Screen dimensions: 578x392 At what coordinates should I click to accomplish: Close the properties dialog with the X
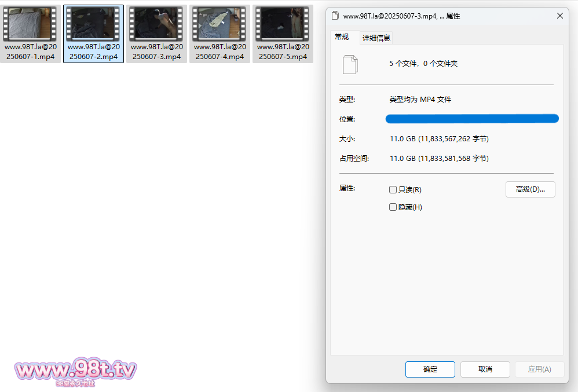560,16
